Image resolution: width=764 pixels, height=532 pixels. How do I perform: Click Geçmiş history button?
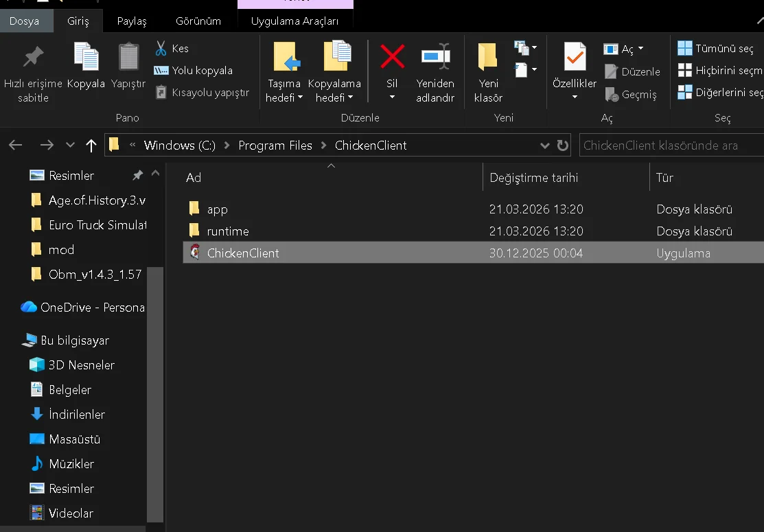pyautogui.click(x=631, y=94)
